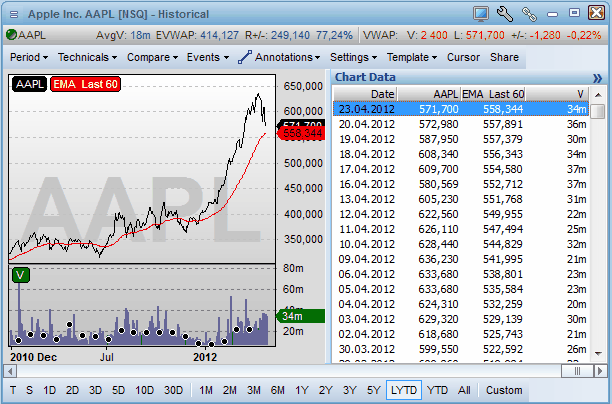Screen dimensions: 612x404
Task: Select the All range button
Action: pos(464,390)
